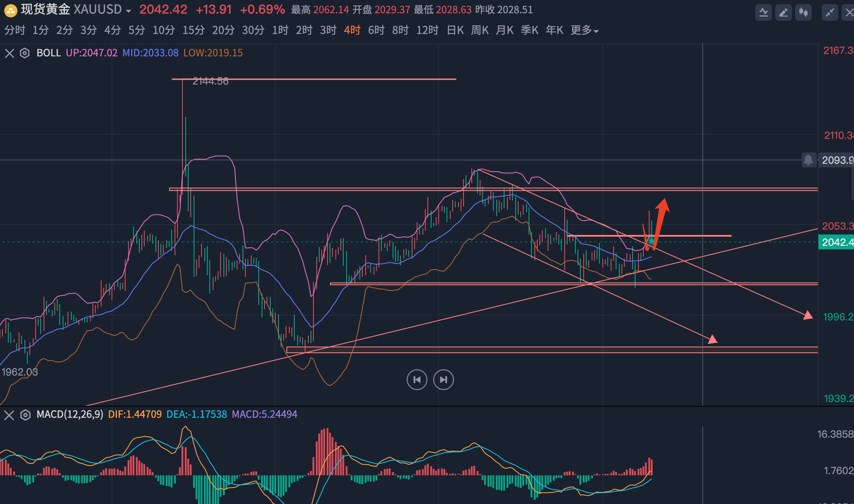Viewport: 854px width, 504px height.
Task: Select the 8时 timeframe
Action: click(400, 30)
